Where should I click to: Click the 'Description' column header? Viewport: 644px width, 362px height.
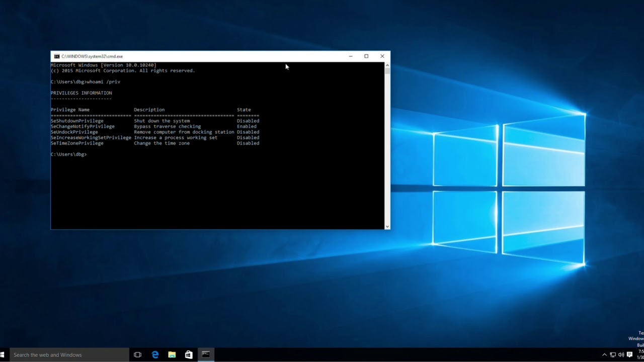(149, 110)
